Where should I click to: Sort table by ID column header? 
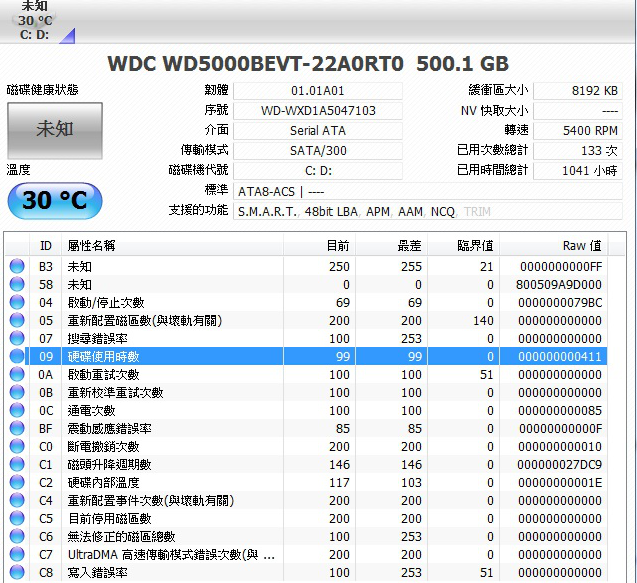[46, 245]
